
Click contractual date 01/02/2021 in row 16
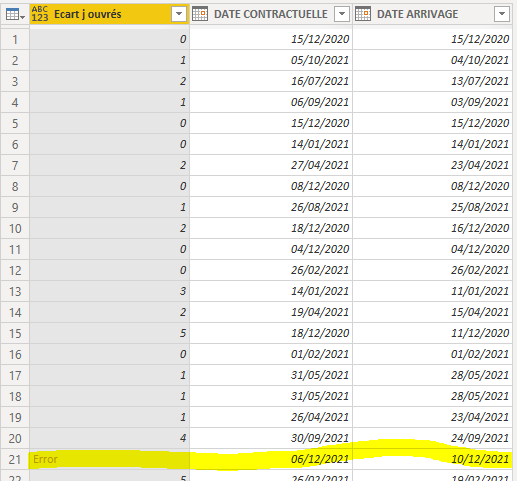click(271, 354)
